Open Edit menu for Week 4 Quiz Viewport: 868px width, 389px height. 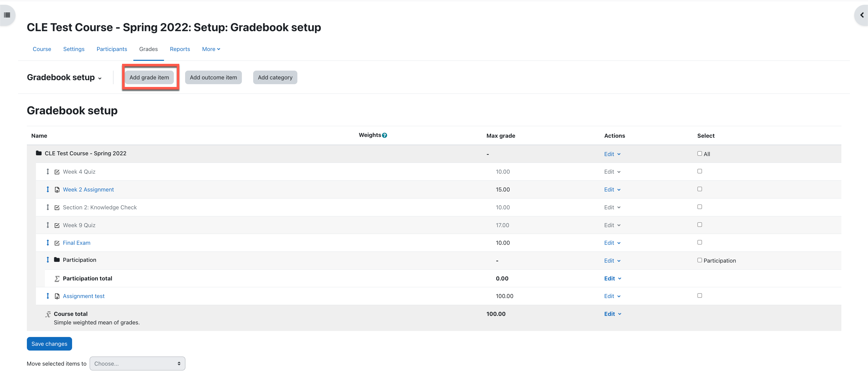pos(612,172)
